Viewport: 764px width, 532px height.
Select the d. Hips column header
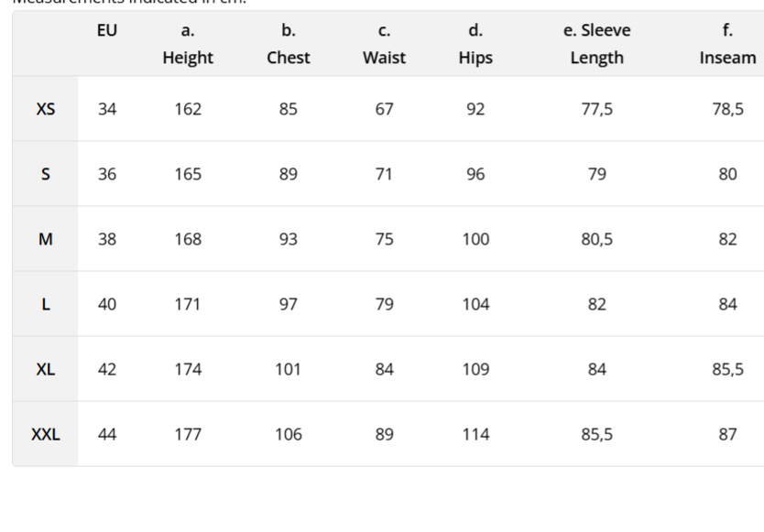pos(475,44)
